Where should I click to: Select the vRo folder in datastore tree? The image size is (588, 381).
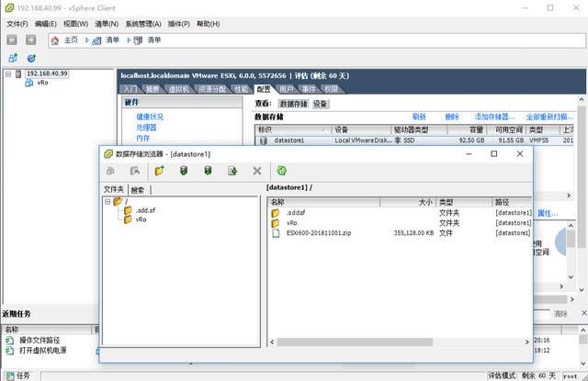(x=141, y=219)
